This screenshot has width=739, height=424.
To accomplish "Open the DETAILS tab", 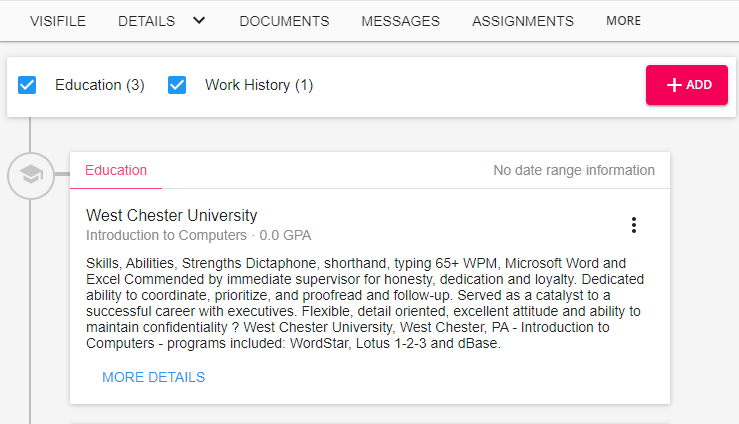I will pyautogui.click(x=146, y=21).
